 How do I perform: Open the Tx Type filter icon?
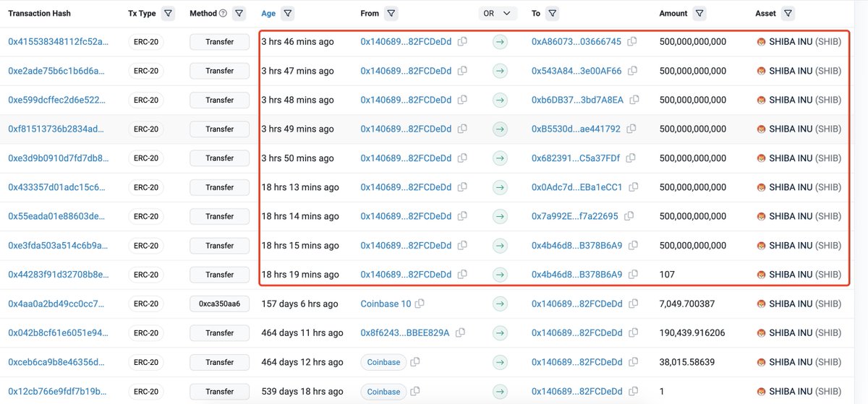168,14
